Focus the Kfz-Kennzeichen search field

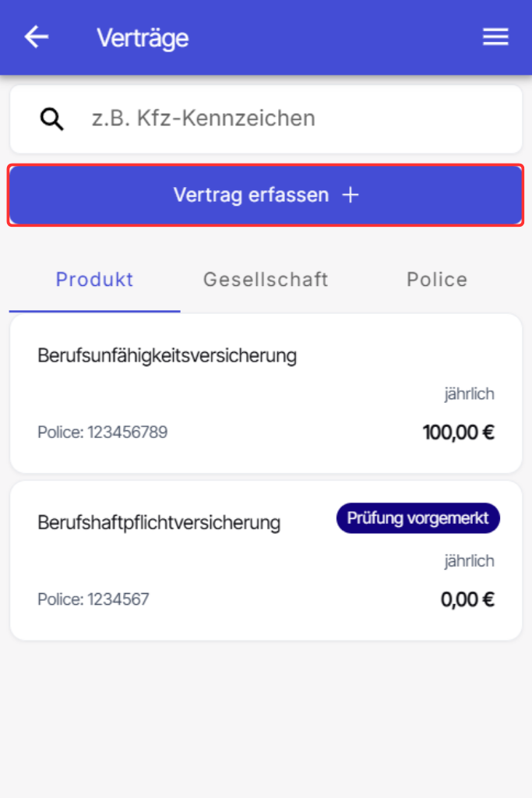pos(296,119)
